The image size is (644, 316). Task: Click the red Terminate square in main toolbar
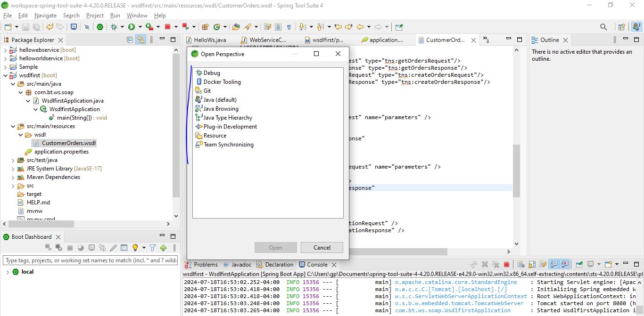click(167, 27)
